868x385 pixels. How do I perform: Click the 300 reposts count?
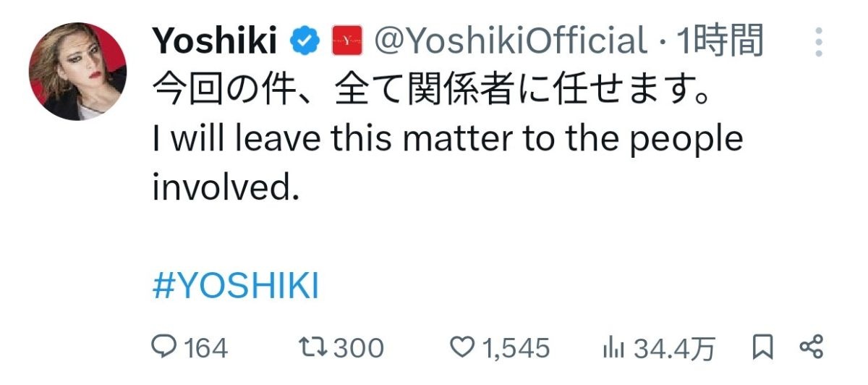(x=359, y=349)
